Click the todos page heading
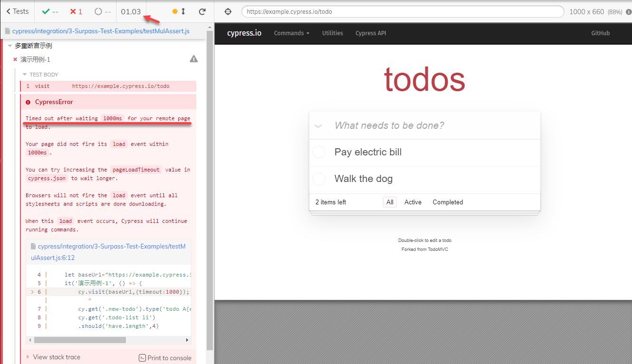 click(x=424, y=79)
